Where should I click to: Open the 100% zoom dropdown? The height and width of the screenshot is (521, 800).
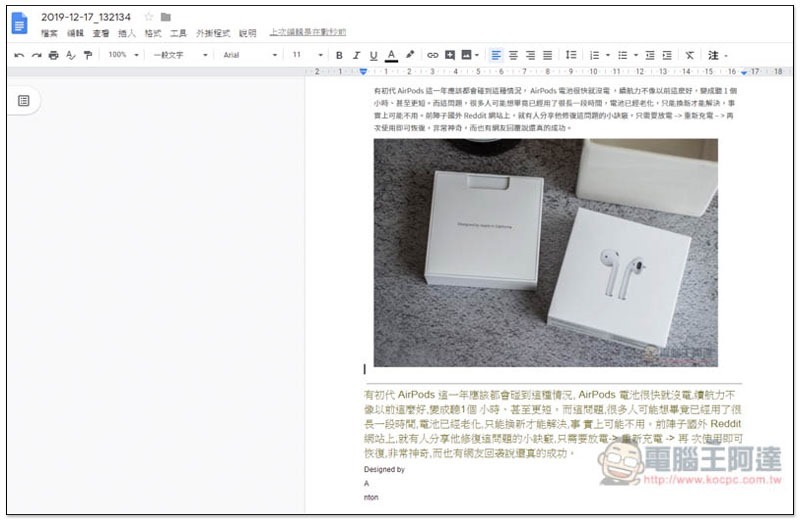[x=123, y=55]
